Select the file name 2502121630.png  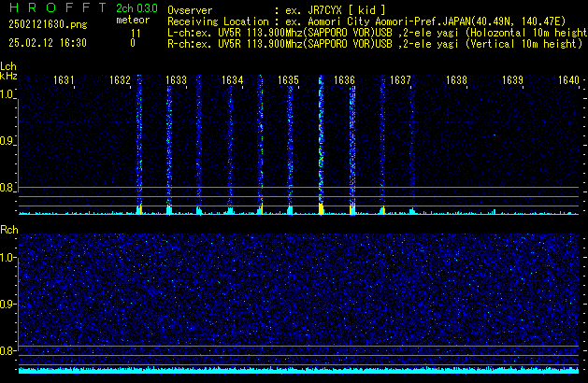point(48,24)
